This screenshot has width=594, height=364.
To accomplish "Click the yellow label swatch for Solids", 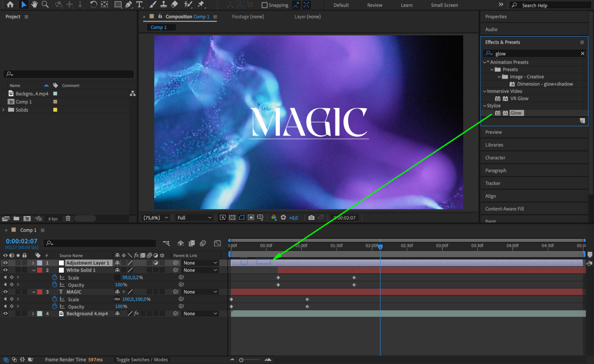I will pyautogui.click(x=55, y=110).
